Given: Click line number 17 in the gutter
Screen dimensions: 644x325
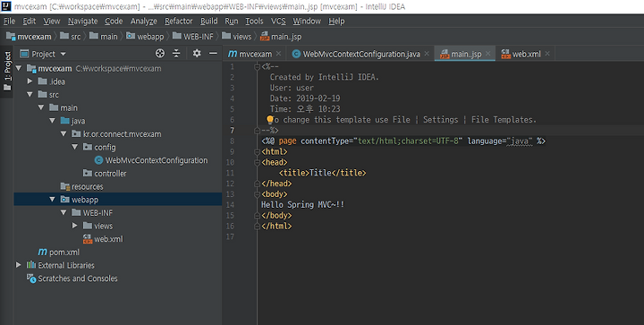Looking at the screenshot, I should click(x=230, y=236).
